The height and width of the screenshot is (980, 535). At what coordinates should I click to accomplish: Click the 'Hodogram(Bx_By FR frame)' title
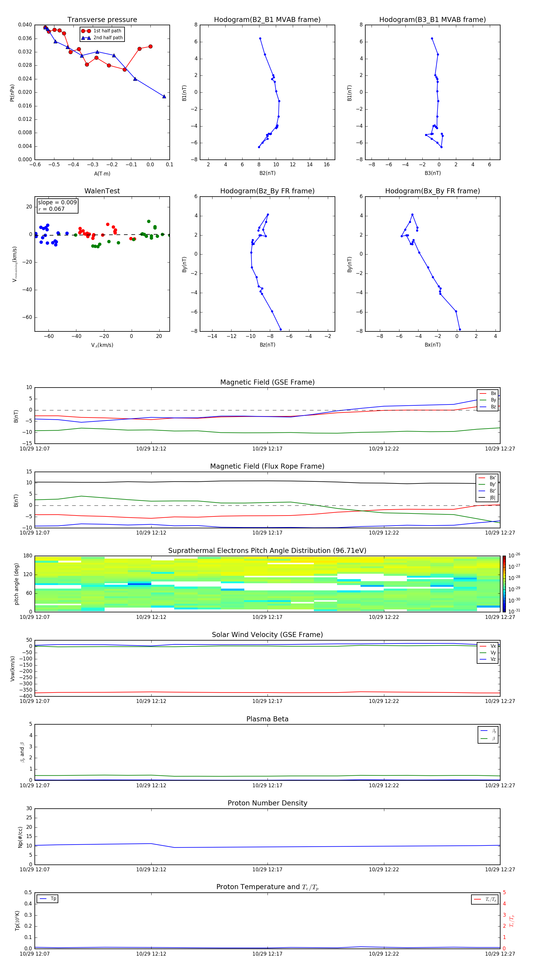coord(432,191)
